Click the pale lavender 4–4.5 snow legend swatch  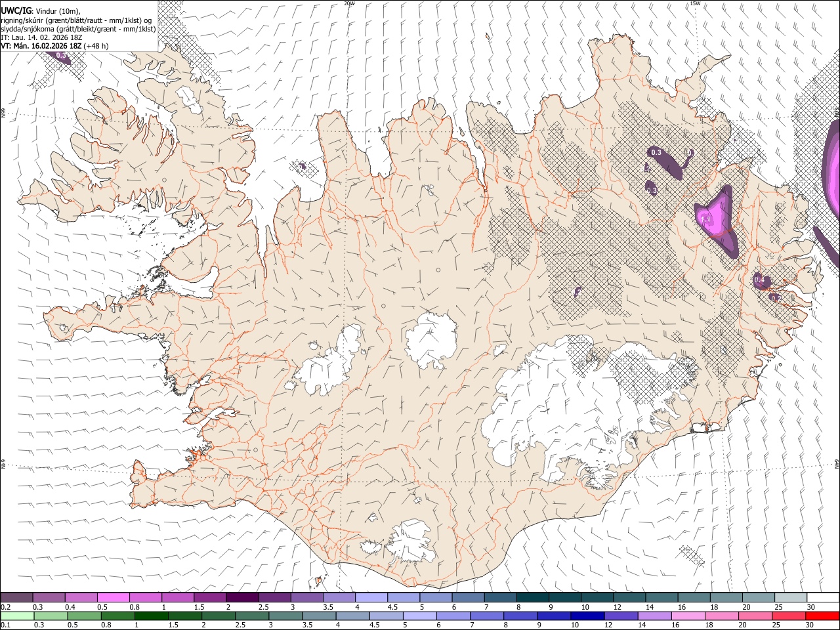[371, 597]
